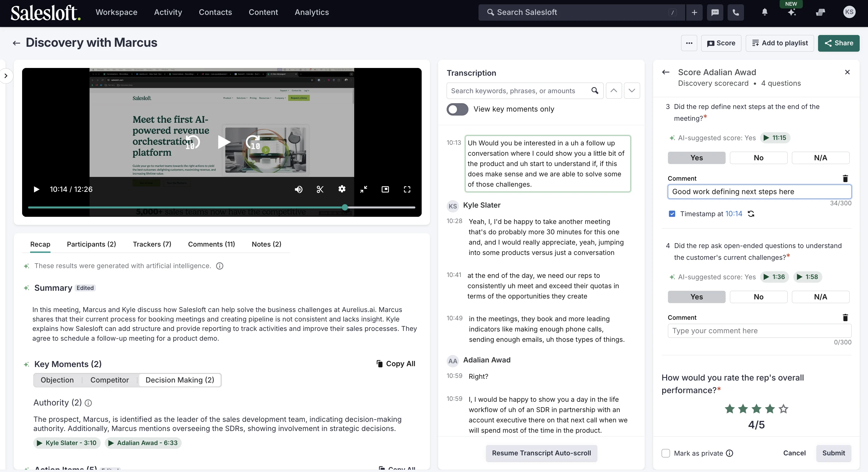
Task: Click the Salesloft logo
Action: [45, 12]
